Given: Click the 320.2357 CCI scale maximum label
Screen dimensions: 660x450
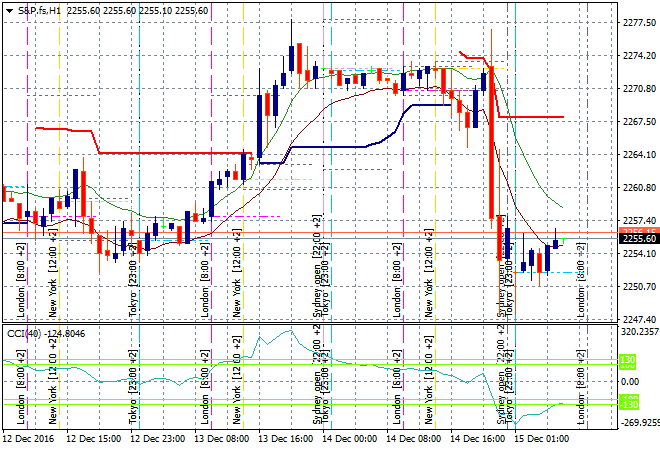Looking at the screenshot, I should [x=638, y=331].
